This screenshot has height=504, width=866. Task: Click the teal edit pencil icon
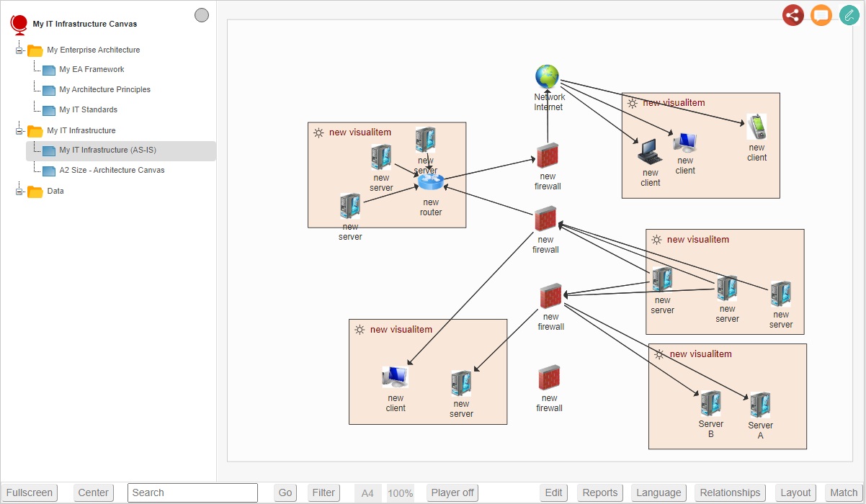click(x=850, y=15)
